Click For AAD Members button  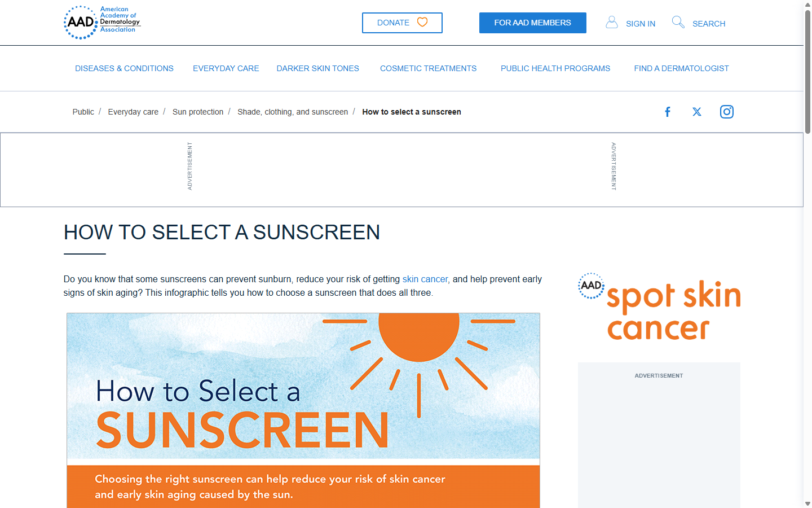533,23
